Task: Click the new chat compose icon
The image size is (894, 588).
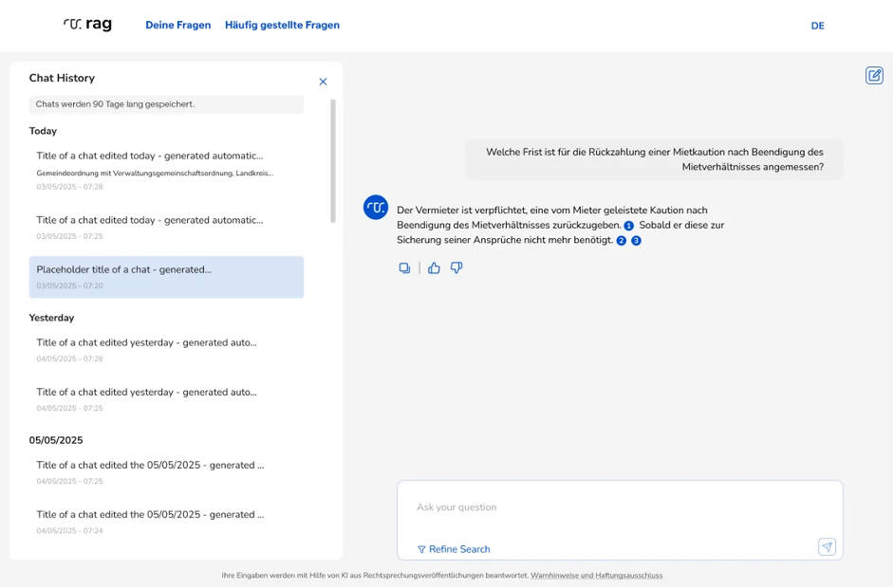Action: pos(874,76)
